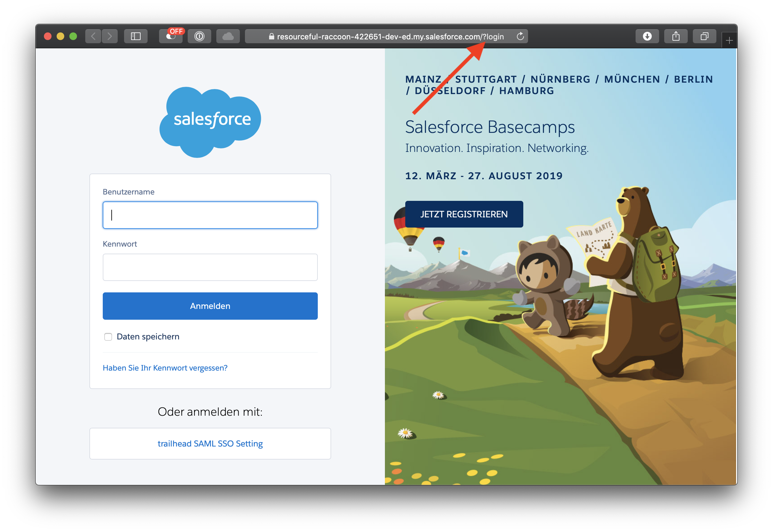Click the cloud extension icon in toolbar
Image resolution: width=773 pixels, height=532 pixels.
click(228, 36)
